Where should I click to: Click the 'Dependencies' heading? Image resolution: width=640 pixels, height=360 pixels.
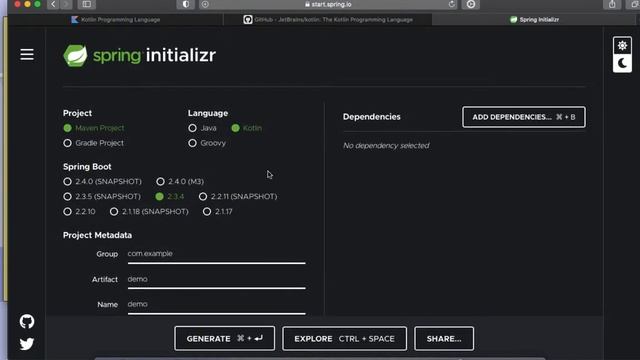[x=371, y=117]
